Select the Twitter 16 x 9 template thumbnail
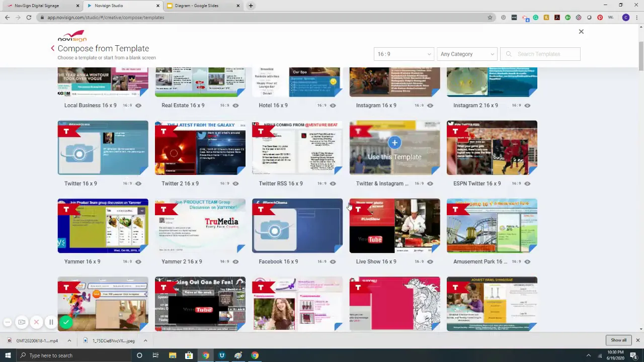The image size is (644, 362). (x=103, y=147)
